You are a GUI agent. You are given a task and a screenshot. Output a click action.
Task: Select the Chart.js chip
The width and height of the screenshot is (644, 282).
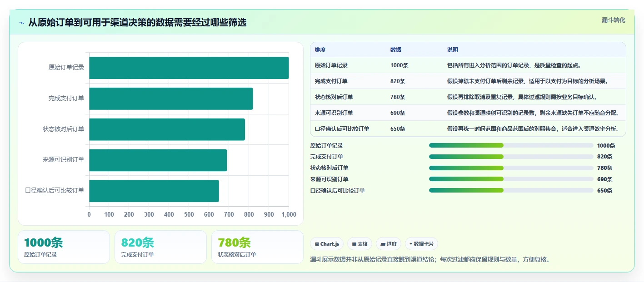point(327,244)
